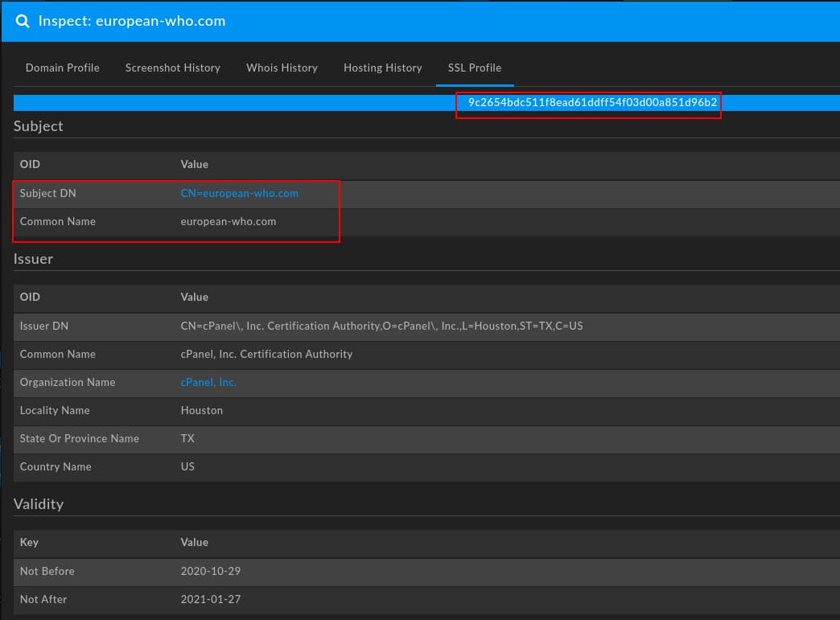Viewport: 840px width, 620px height.
Task: Select the Subject DN label cell
Action: click(x=47, y=193)
